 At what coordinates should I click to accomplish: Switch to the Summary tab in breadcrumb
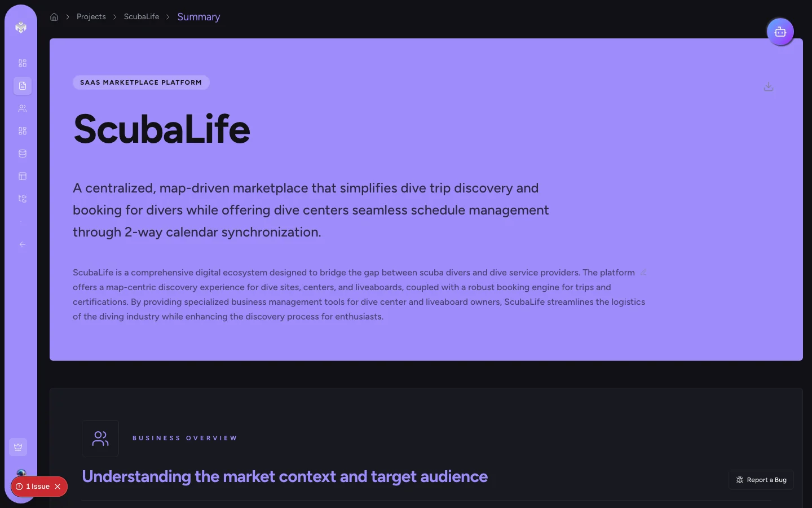[198, 17]
